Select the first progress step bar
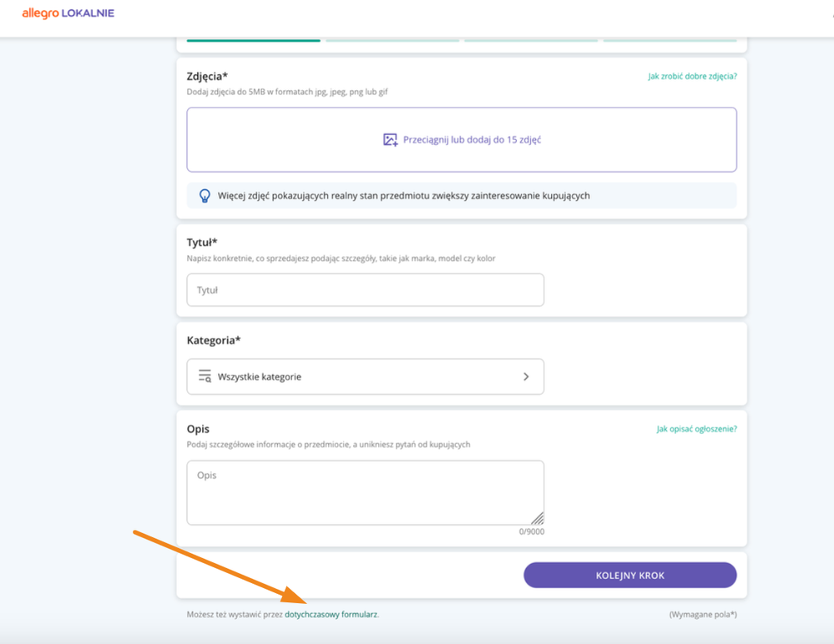834x644 pixels. coord(253,40)
